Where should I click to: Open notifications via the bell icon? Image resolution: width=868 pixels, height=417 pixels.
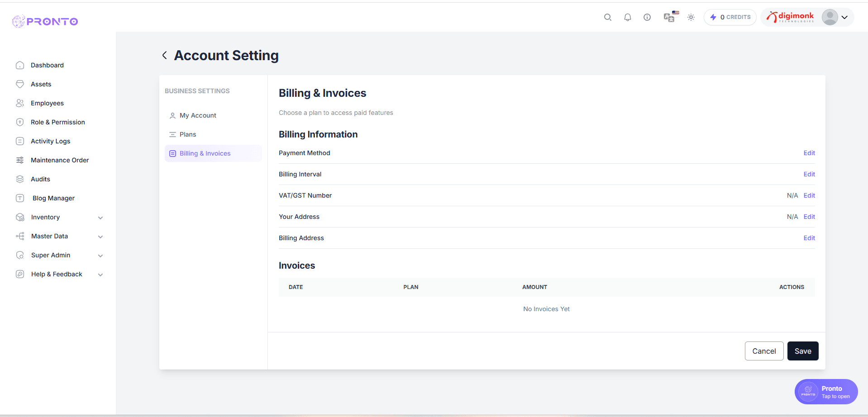(628, 17)
